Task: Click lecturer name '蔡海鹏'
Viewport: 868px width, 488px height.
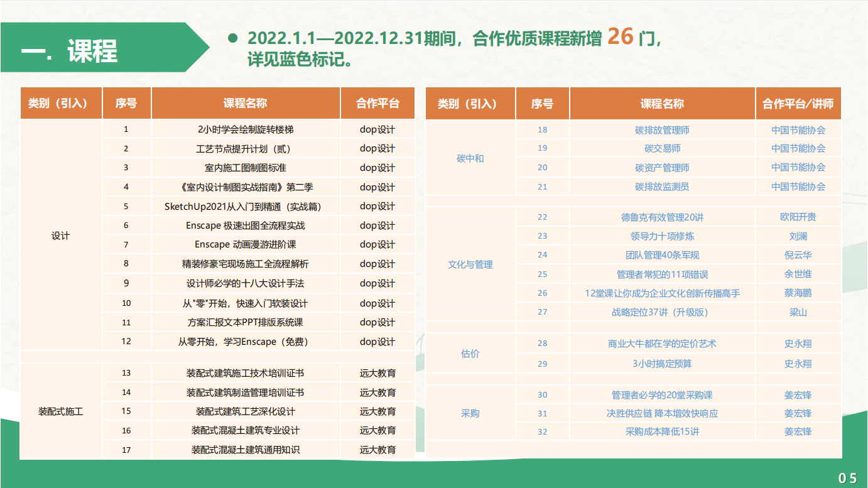Action: pos(798,293)
